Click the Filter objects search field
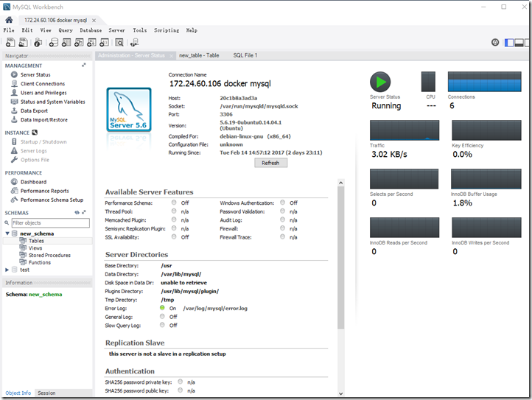 click(x=51, y=223)
